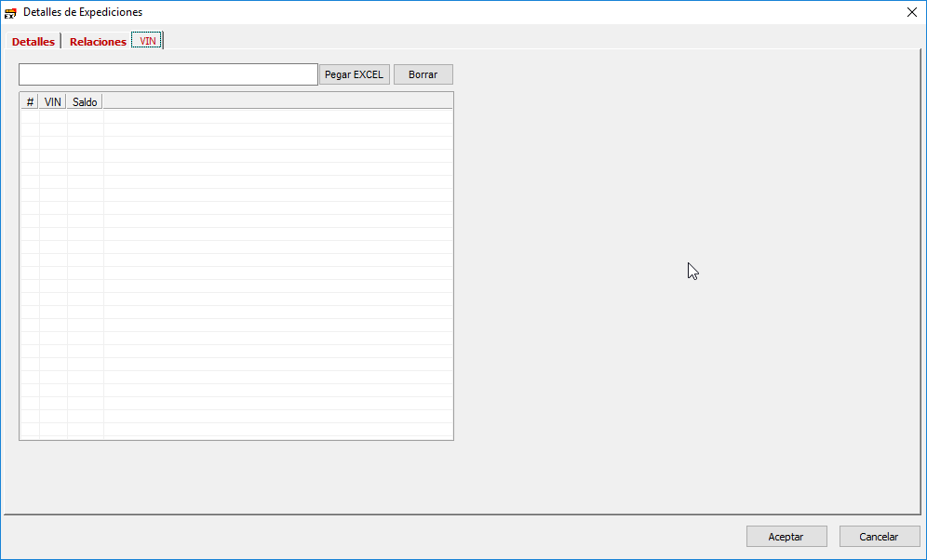Select first empty cell under VIN column
Image resolution: width=927 pixels, height=560 pixels.
[53, 116]
